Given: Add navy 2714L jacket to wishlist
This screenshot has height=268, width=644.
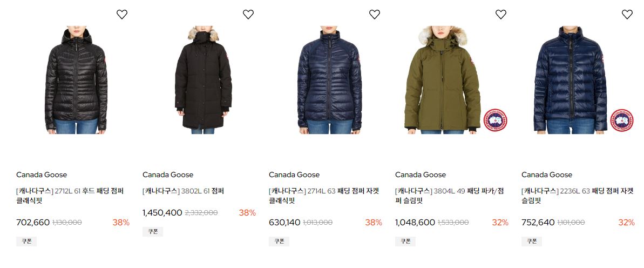Looking at the screenshot, I should (x=375, y=15).
